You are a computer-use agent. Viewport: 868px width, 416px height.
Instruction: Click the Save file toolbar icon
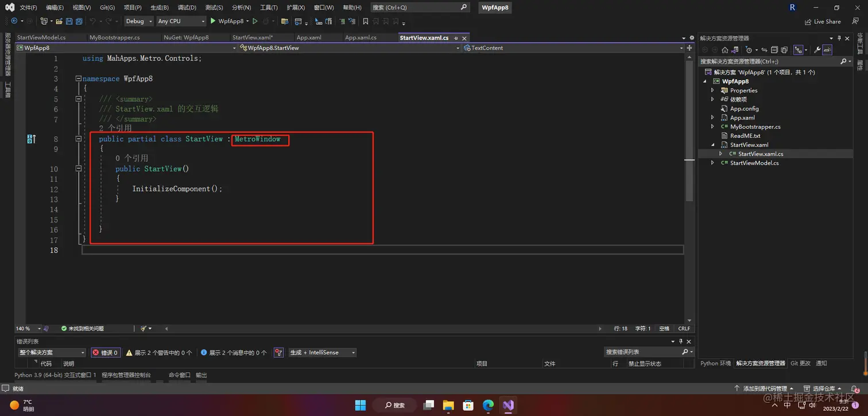coord(69,21)
